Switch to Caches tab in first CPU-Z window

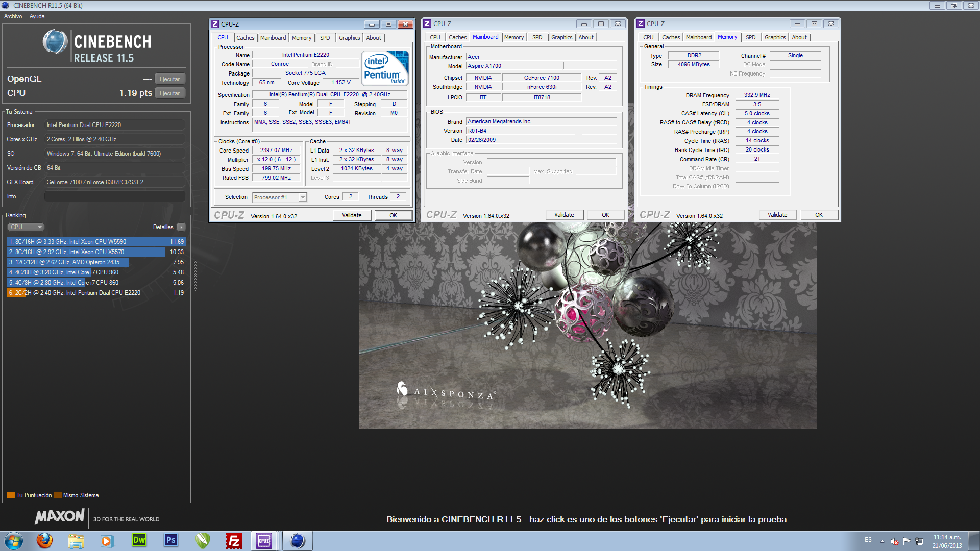click(x=245, y=38)
